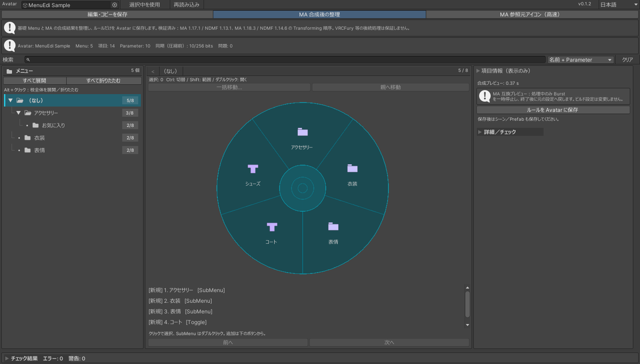
Task: Click the radial menu center circle
Action: pyautogui.click(x=303, y=188)
